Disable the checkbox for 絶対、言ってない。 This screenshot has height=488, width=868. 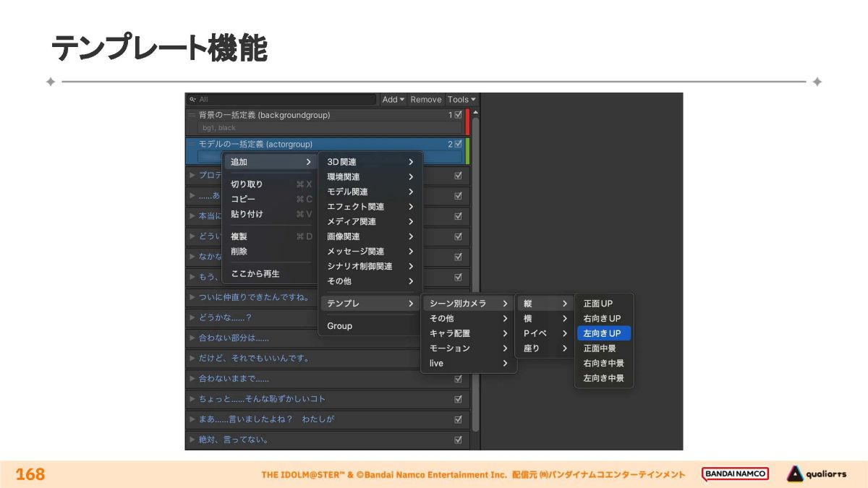458,440
